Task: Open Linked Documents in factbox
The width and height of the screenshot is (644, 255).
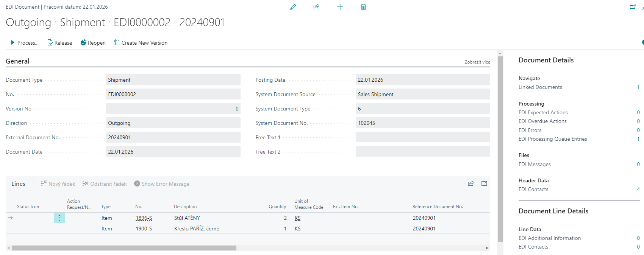Action: coord(540,87)
